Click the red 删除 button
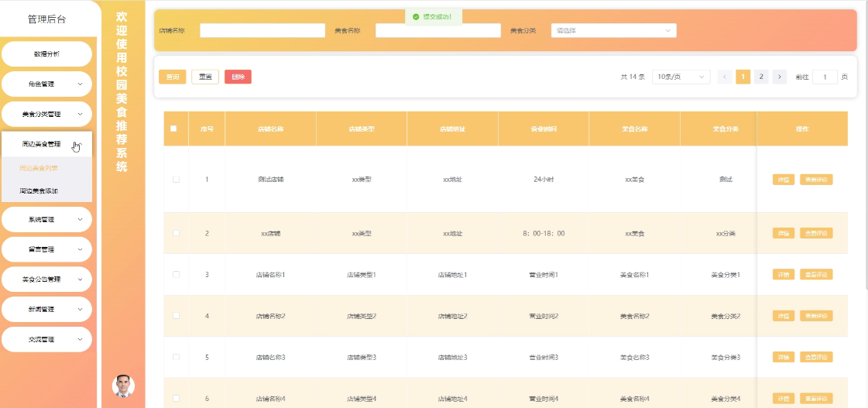868x408 pixels. (238, 77)
